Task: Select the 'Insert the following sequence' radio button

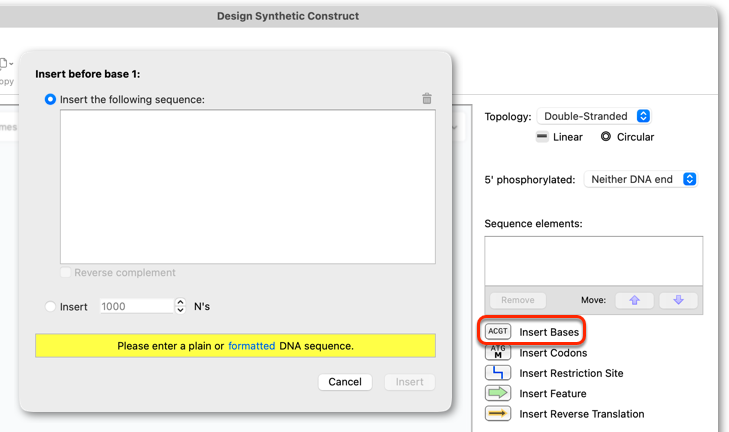Action: (x=50, y=100)
